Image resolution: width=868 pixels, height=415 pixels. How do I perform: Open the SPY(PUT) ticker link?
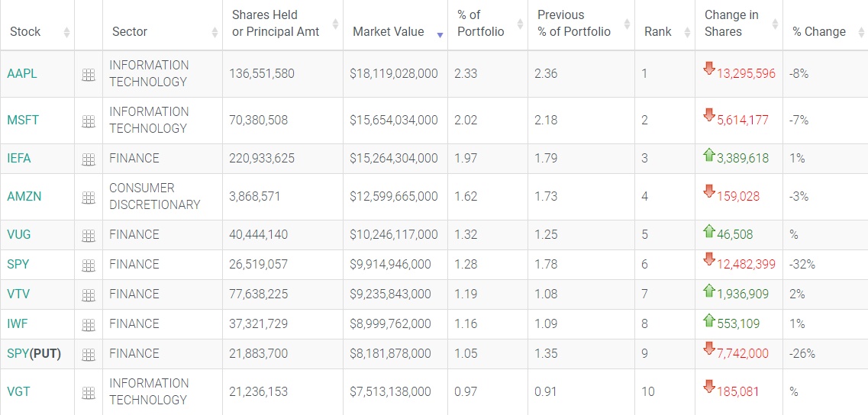click(34, 354)
